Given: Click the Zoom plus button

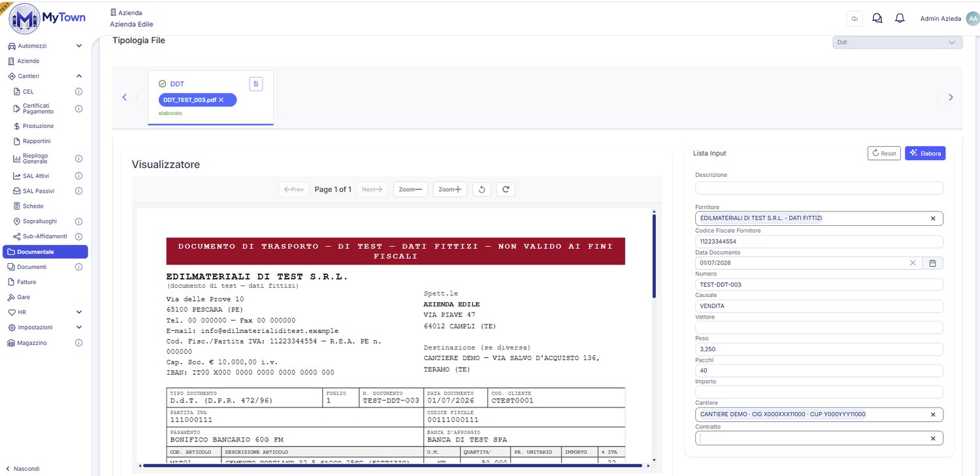Looking at the screenshot, I should click(449, 189).
